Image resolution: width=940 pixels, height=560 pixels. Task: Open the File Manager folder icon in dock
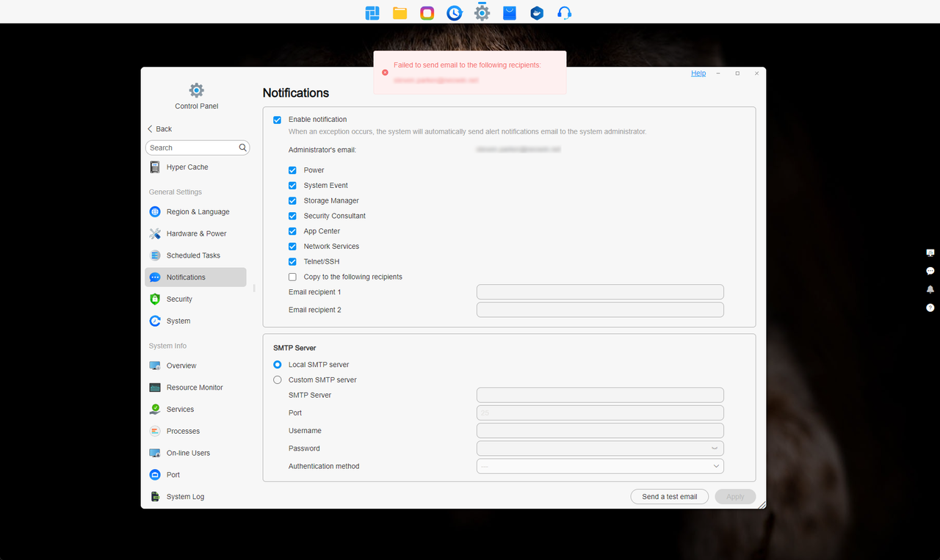pos(399,12)
